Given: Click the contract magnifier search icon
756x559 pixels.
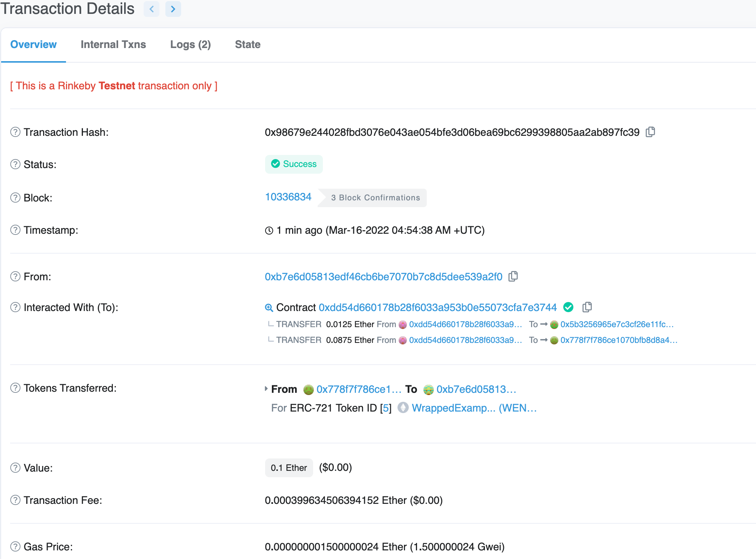Looking at the screenshot, I should tap(269, 308).
